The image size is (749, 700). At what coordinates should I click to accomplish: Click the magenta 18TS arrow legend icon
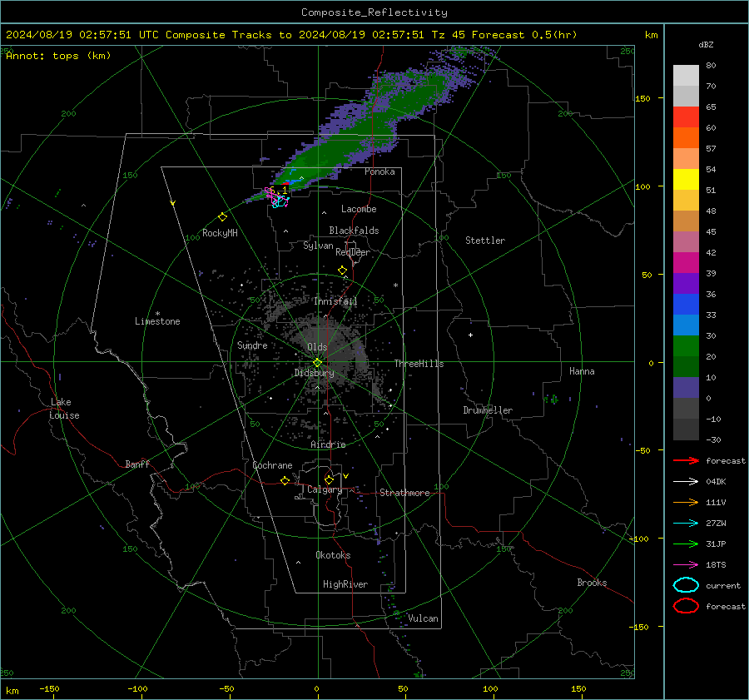pyautogui.click(x=686, y=565)
